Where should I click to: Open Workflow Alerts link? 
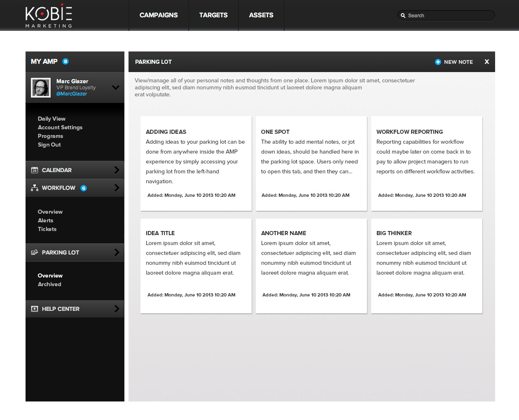pos(45,220)
